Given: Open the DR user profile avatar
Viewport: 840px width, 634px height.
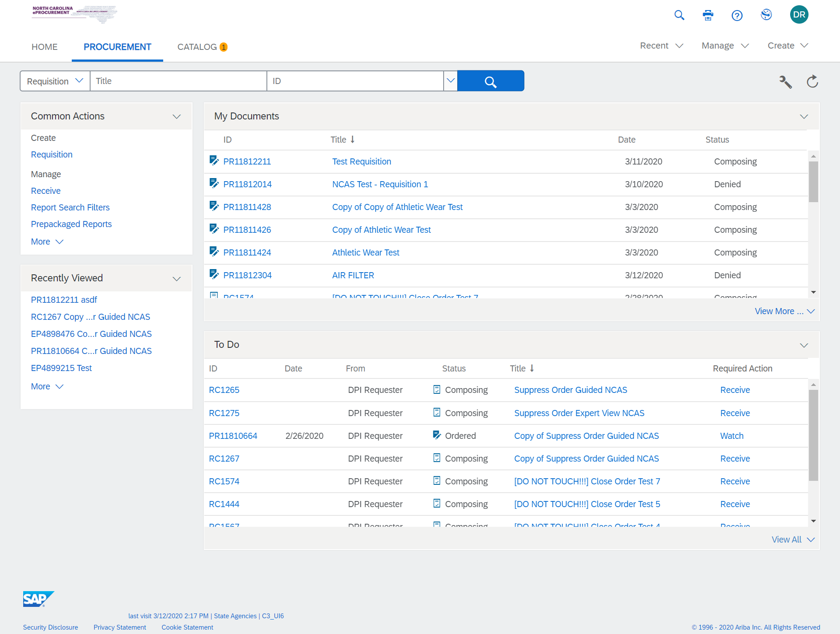Looking at the screenshot, I should (799, 14).
